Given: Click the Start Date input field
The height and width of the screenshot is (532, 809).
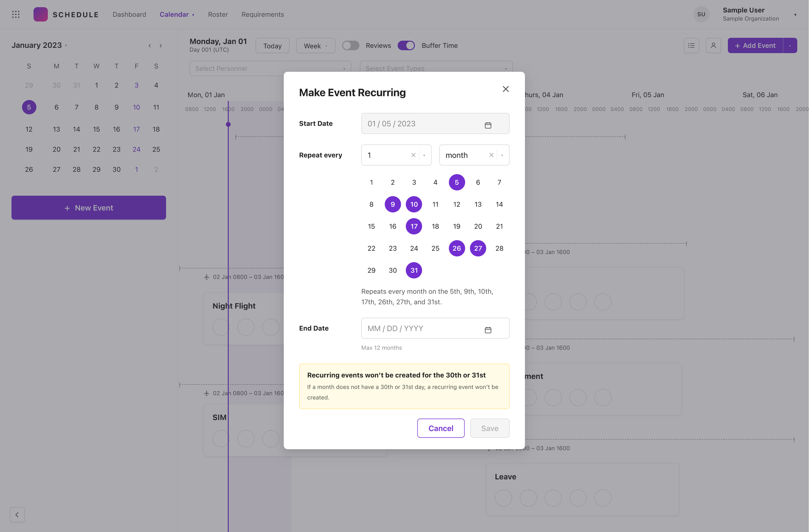Looking at the screenshot, I should (x=435, y=123).
